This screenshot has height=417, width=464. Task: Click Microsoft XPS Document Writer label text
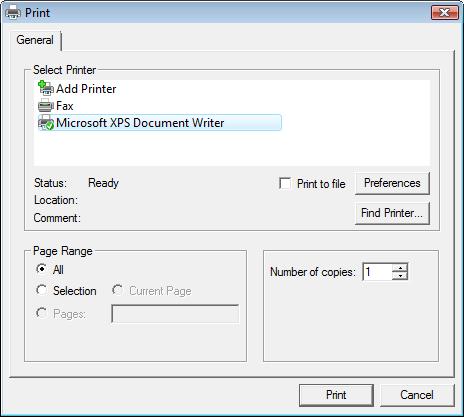pyautogui.click(x=140, y=123)
